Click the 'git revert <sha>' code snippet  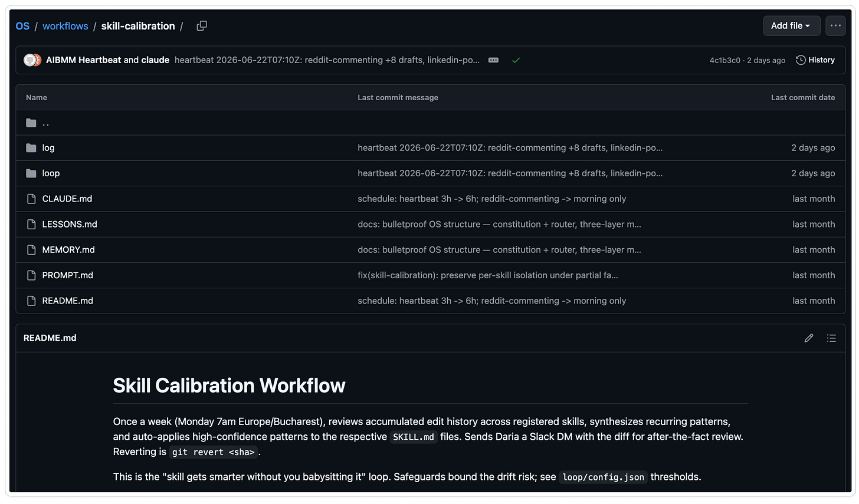point(214,452)
